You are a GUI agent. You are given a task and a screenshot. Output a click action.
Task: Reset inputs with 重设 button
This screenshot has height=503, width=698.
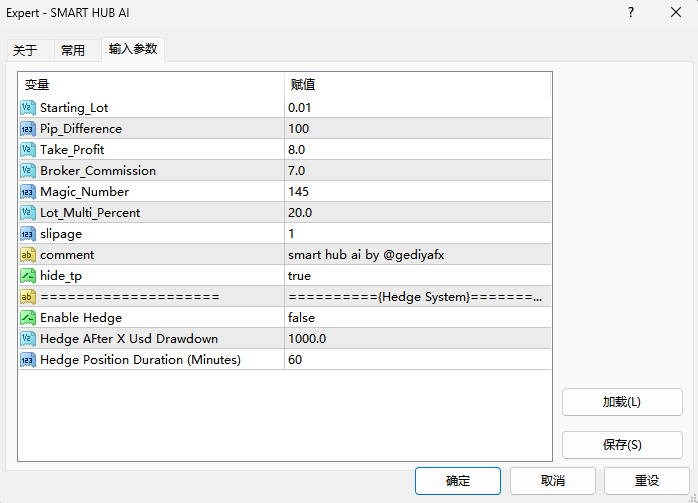click(x=646, y=481)
